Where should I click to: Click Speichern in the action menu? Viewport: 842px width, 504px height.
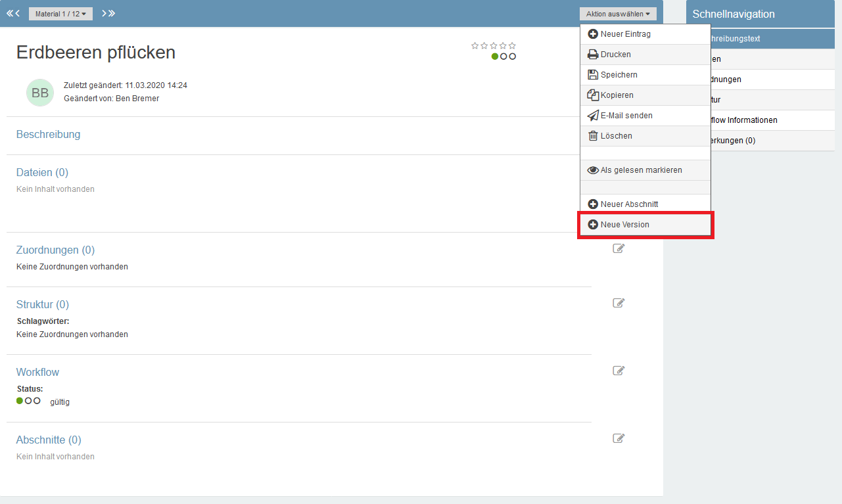pos(645,75)
